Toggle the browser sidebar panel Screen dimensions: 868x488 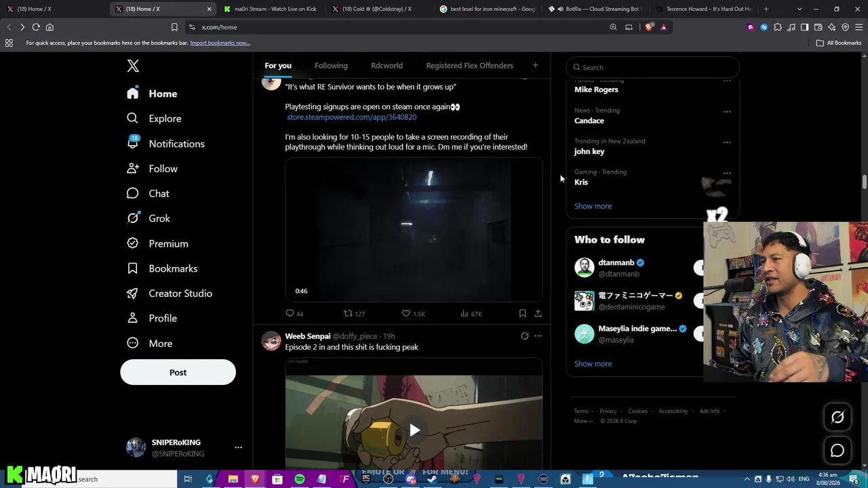click(804, 27)
